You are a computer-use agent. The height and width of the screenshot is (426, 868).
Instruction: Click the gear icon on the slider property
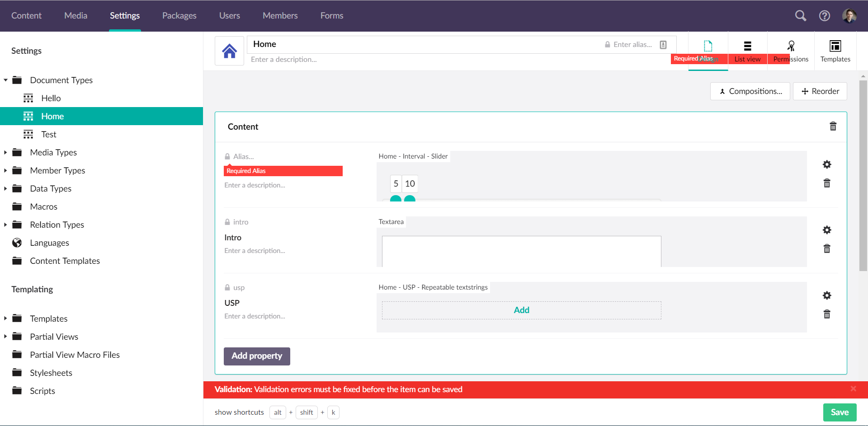pyautogui.click(x=827, y=164)
